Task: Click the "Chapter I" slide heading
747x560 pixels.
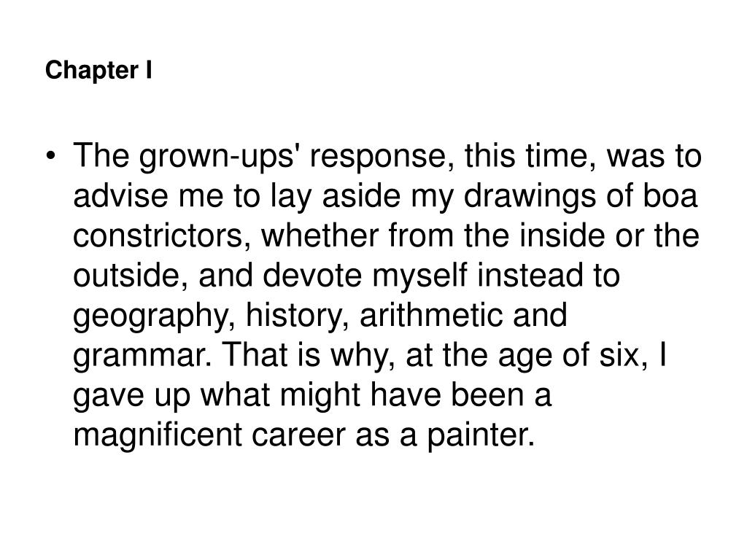Action: [x=98, y=71]
